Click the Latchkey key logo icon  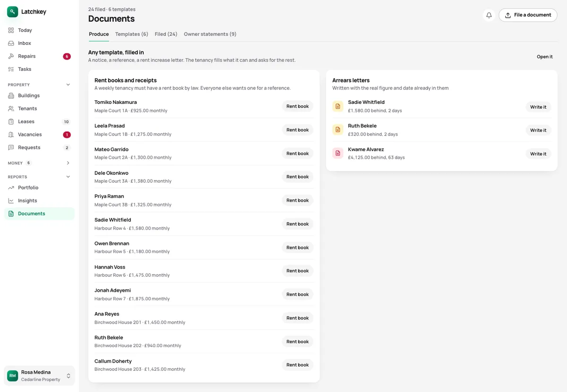pos(12,12)
